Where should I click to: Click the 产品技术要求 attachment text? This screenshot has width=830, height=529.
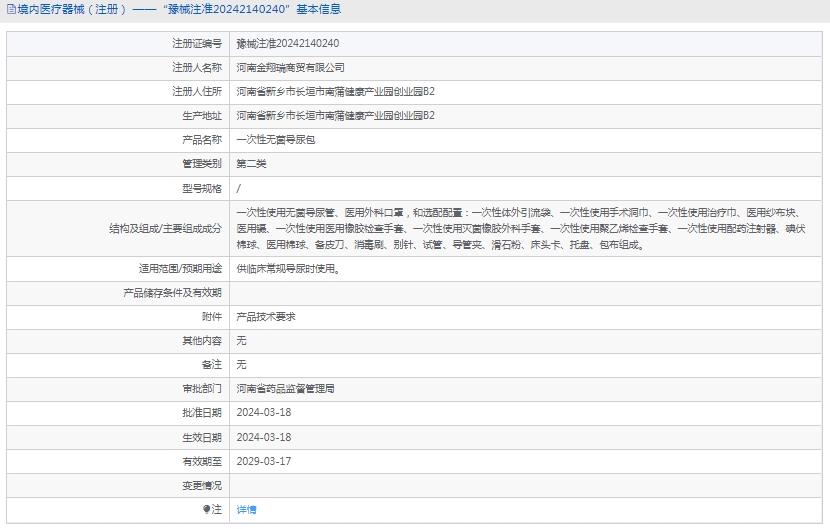pyautogui.click(x=265, y=316)
